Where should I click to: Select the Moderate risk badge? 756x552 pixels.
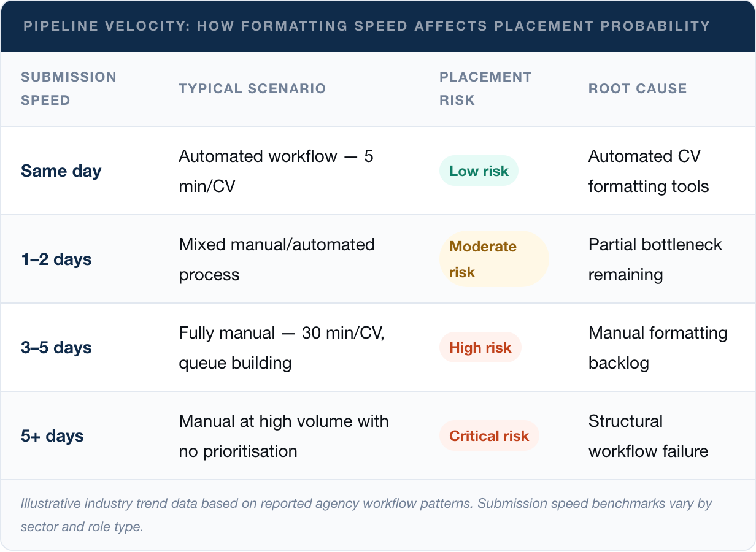pos(493,259)
